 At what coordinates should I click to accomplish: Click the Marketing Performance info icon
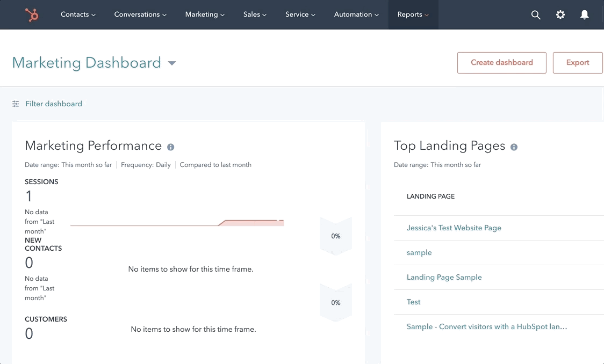pos(171,147)
